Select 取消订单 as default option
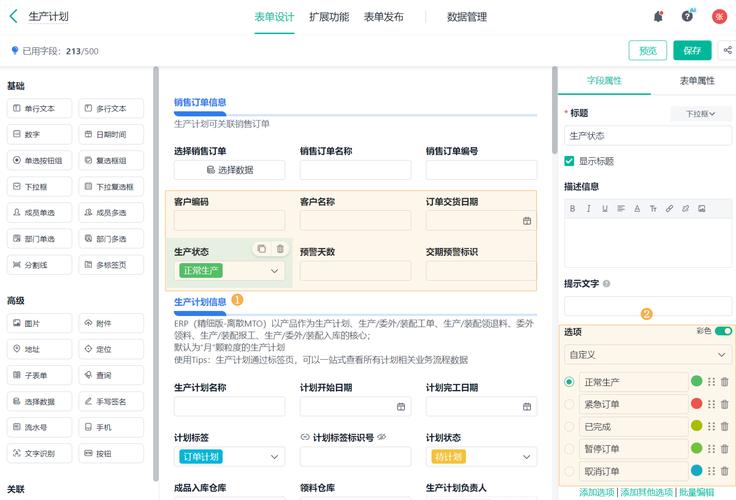 [569, 470]
